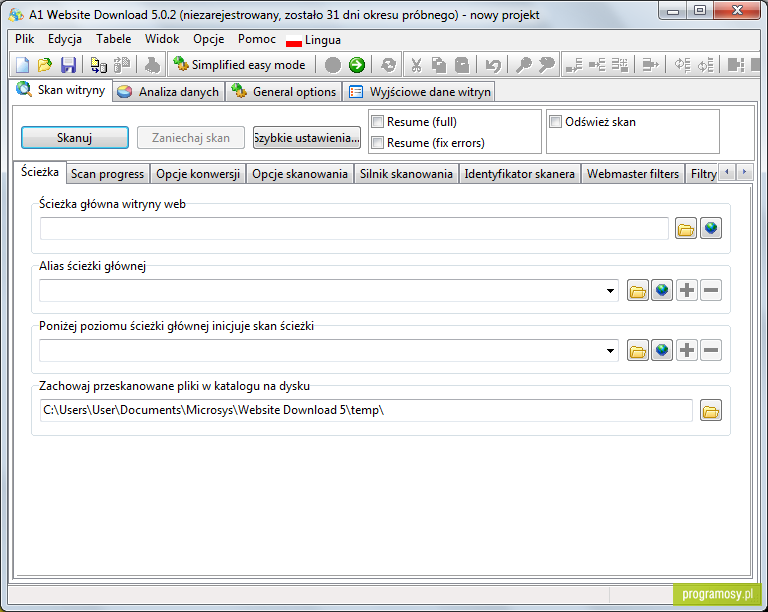768x612 pixels.
Task: Browse folder for website root path
Action: (x=686, y=229)
